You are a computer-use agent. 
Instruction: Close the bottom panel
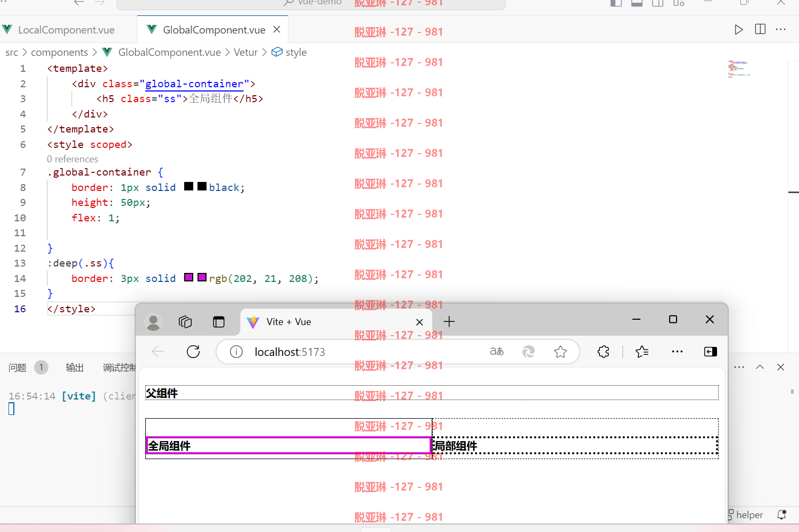[x=780, y=367]
